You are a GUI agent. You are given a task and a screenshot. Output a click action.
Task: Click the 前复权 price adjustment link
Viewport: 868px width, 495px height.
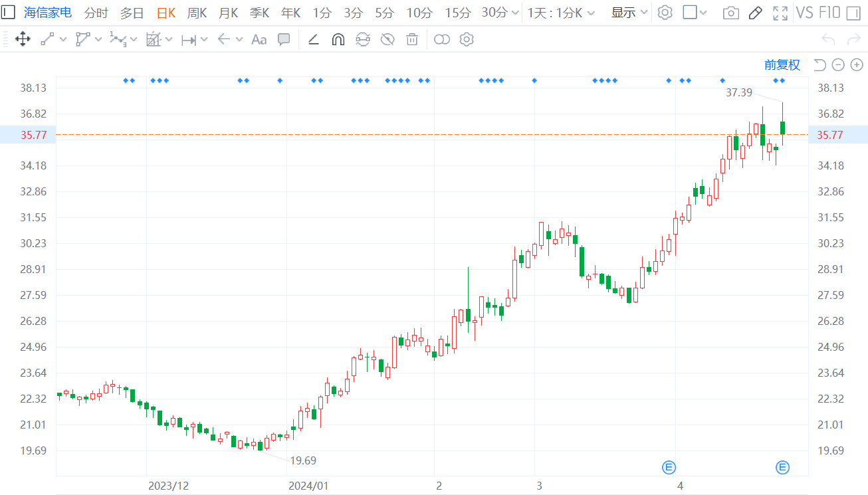(782, 64)
